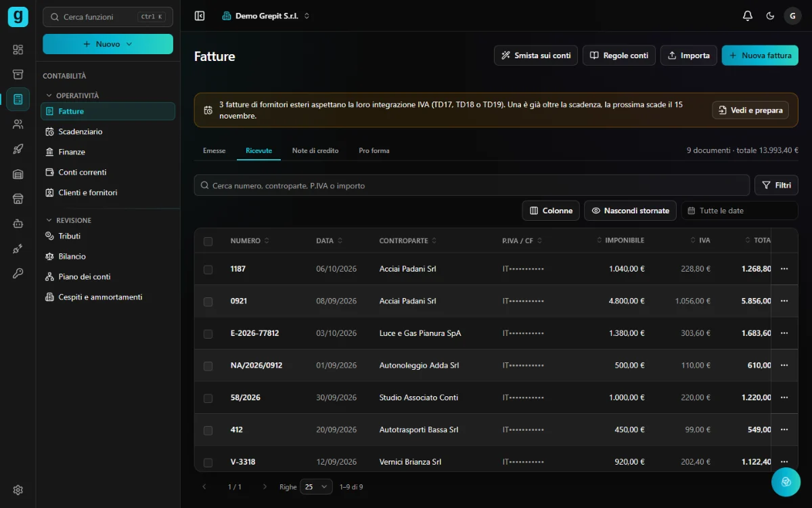Click the robot icon in the rail

point(18,224)
